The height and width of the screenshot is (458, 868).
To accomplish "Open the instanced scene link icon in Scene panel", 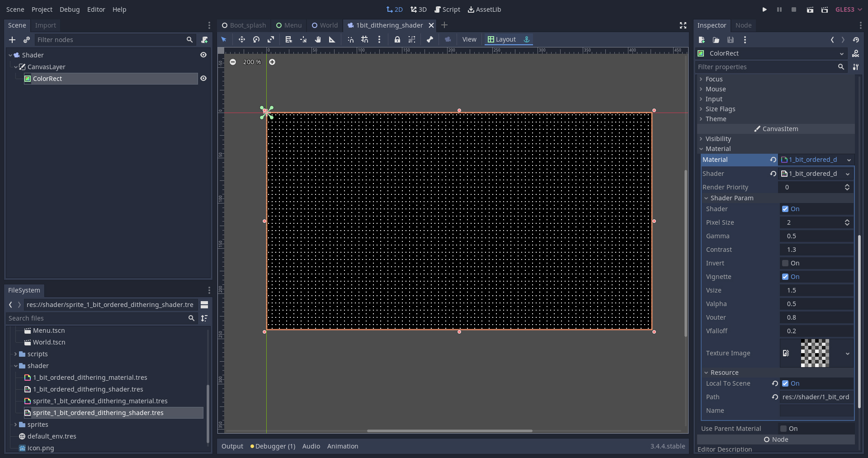I will coord(27,40).
